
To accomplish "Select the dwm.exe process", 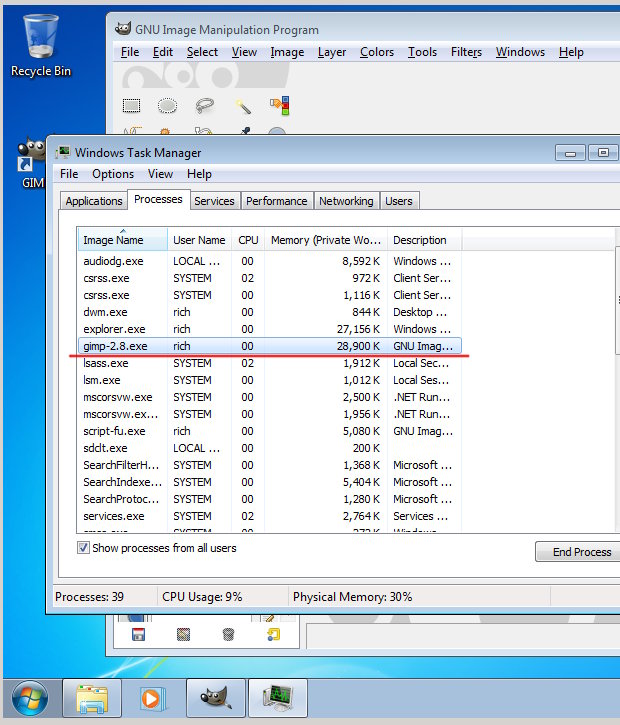I will (270, 312).
